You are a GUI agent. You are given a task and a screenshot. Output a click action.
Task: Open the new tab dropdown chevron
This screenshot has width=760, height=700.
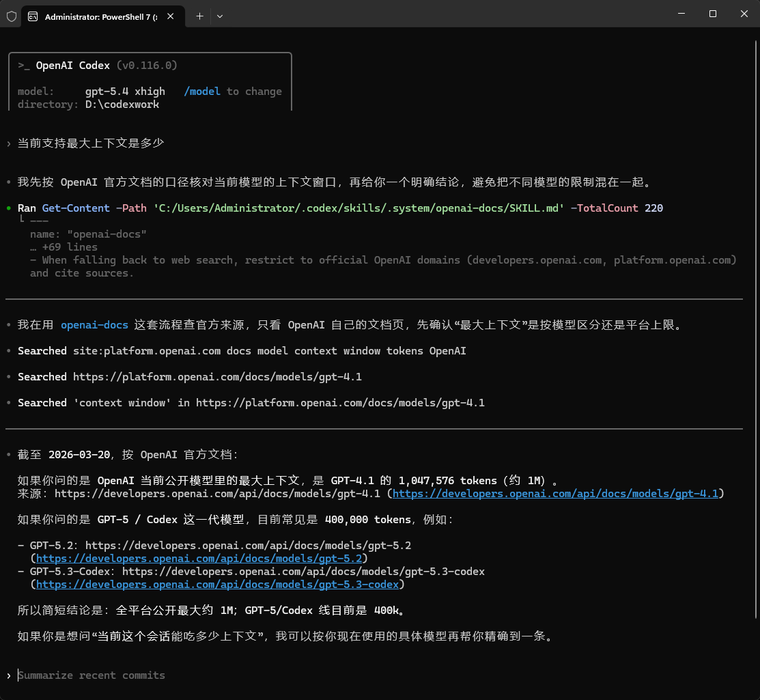[220, 16]
